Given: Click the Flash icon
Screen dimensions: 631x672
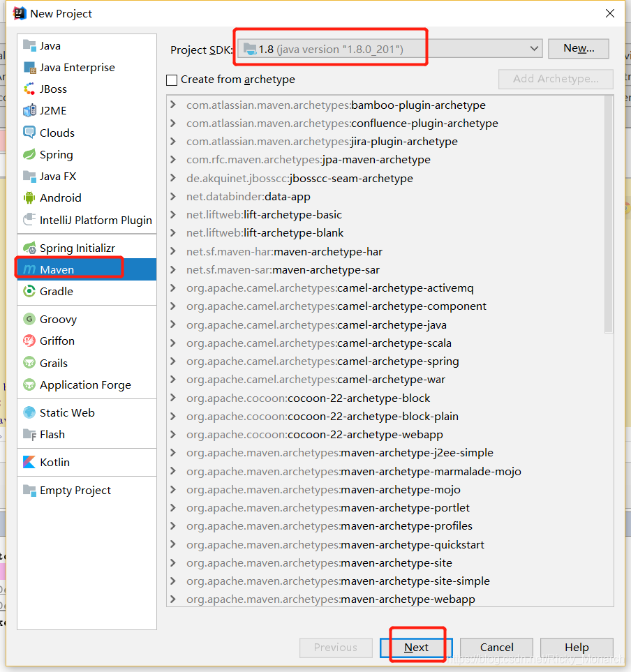Looking at the screenshot, I should point(29,434).
